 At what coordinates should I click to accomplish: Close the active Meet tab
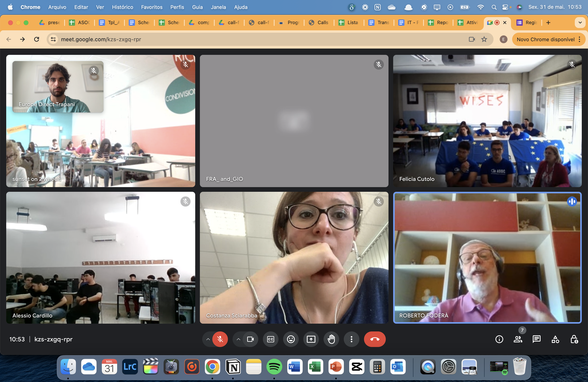coord(505,23)
